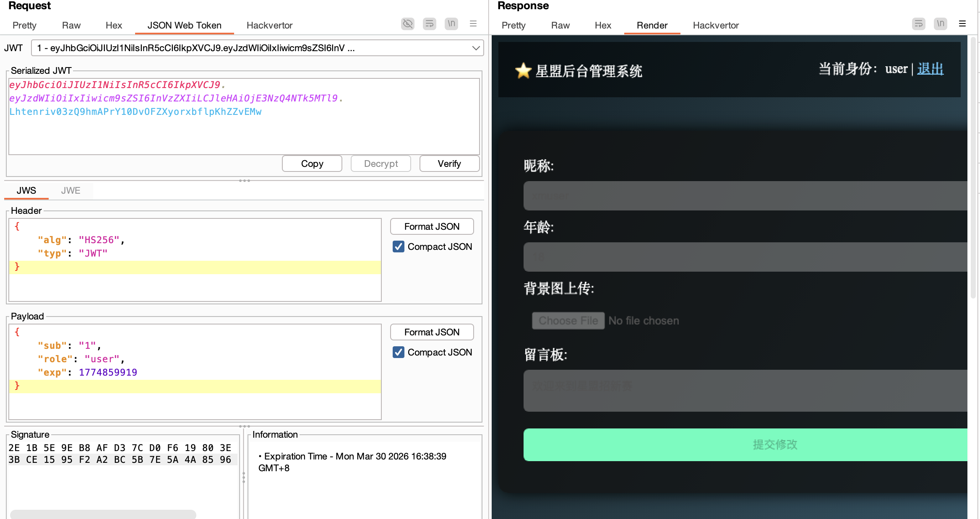Image resolution: width=980 pixels, height=519 pixels.
Task: Switch to the JWE tab
Action: pos(70,191)
